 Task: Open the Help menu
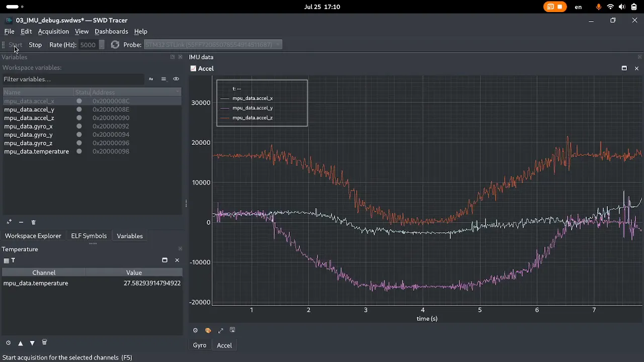click(140, 31)
